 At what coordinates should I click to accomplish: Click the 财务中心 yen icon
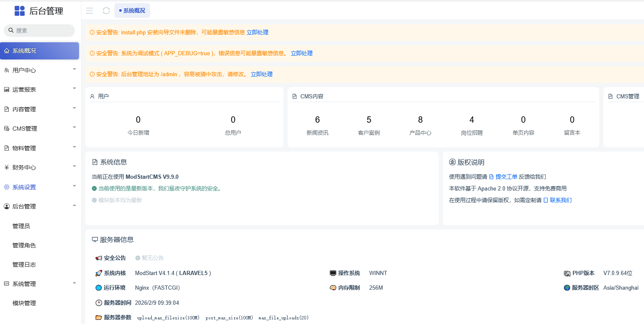(x=7, y=167)
